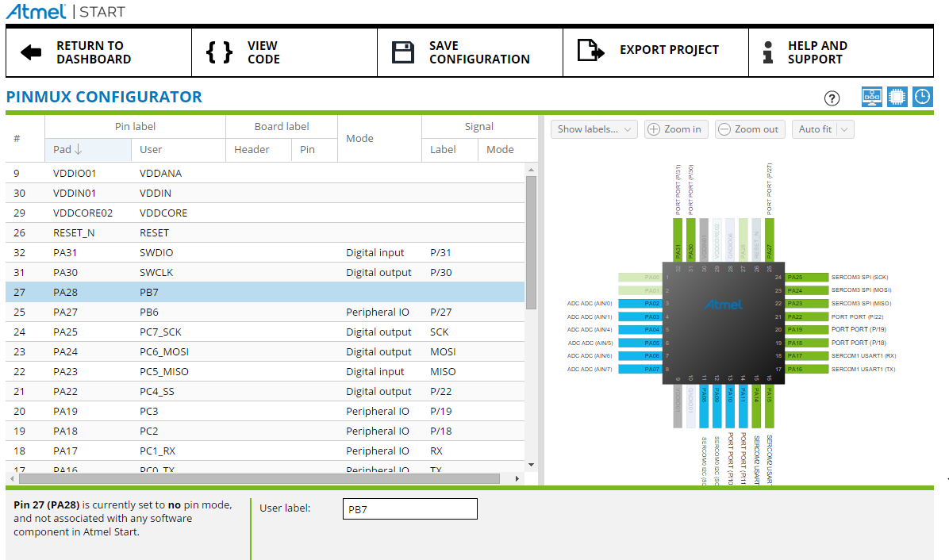Image resolution: width=949 pixels, height=560 pixels.
Task: Click the Zoom in plus icon
Action: 654,129
